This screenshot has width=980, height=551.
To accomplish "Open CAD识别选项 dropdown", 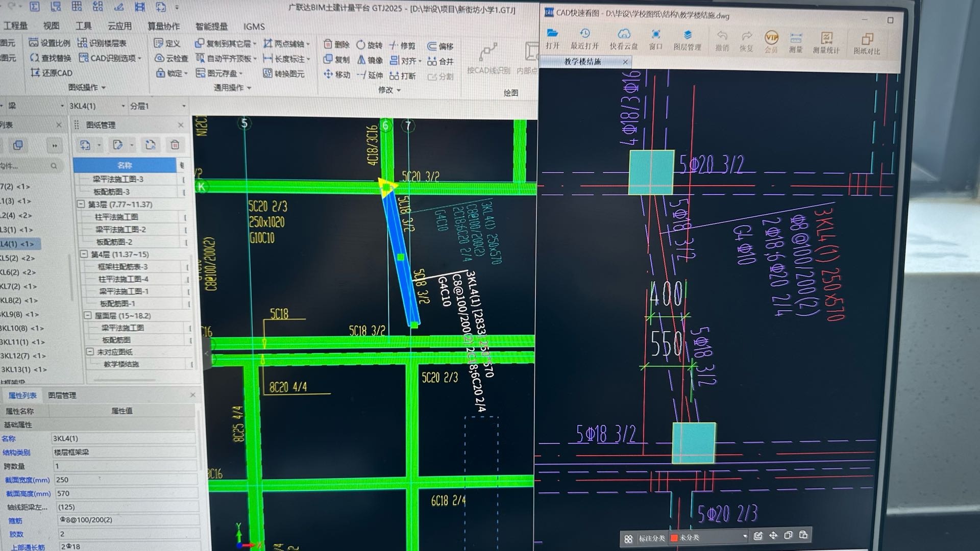I will (x=139, y=58).
